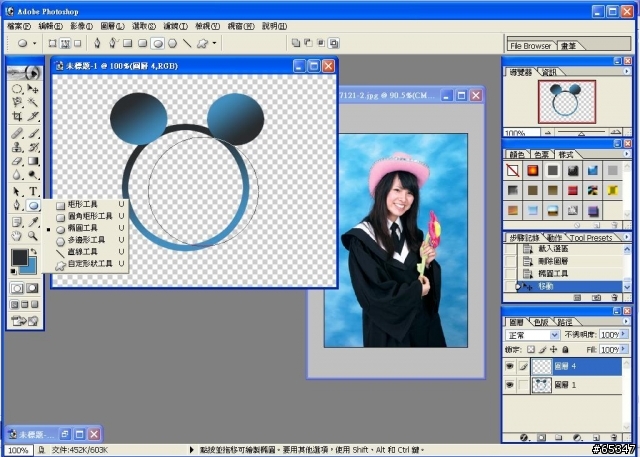Select the History Brush tool
Screen dimensions: 640x457
point(33,147)
